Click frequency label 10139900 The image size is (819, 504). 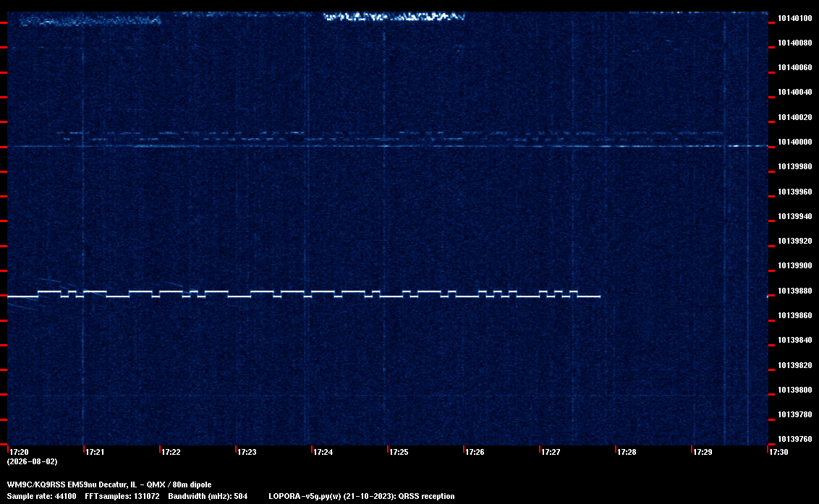coord(795,265)
